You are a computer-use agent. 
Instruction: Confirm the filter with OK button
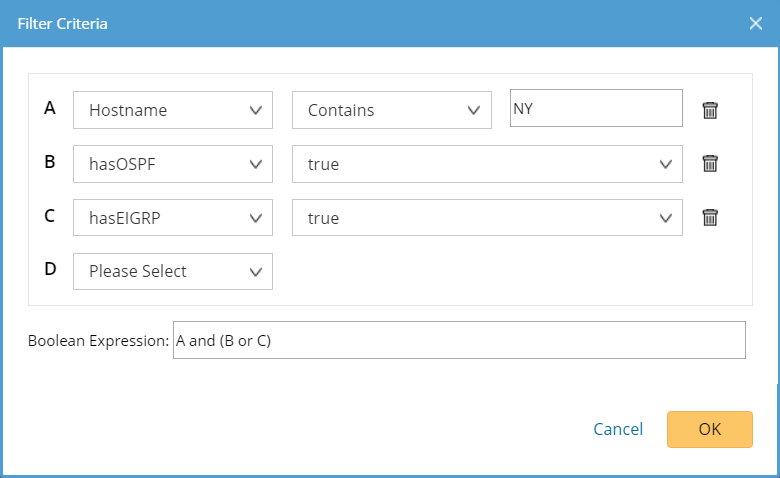pyautogui.click(x=709, y=429)
